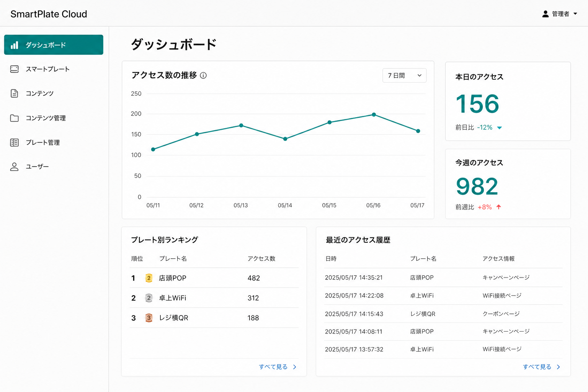Click the 2025/05/17 14:35:21 history entry
Image resolution: width=588 pixels, height=392 pixels.
(x=354, y=278)
